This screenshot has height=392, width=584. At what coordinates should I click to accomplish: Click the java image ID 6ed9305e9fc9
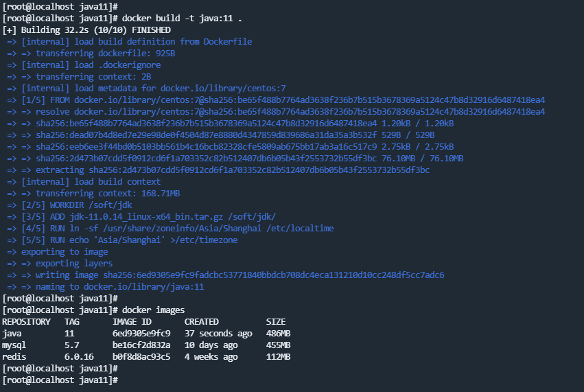tap(141, 334)
